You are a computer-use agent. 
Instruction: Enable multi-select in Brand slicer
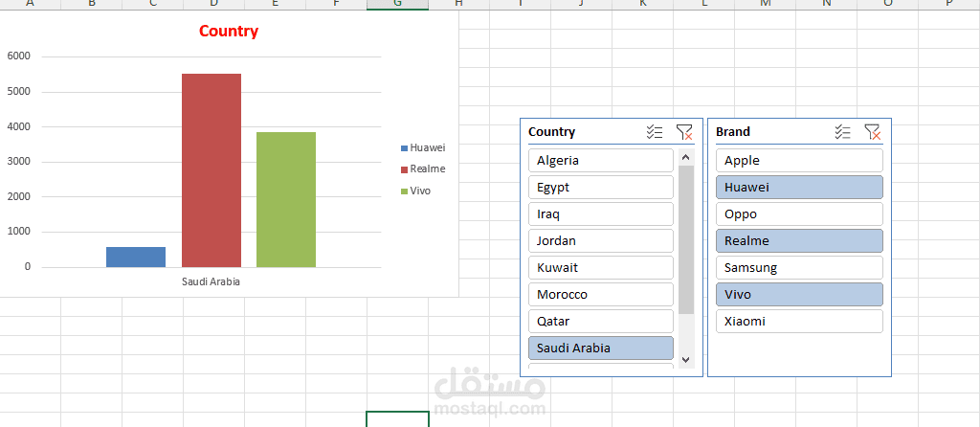842,132
